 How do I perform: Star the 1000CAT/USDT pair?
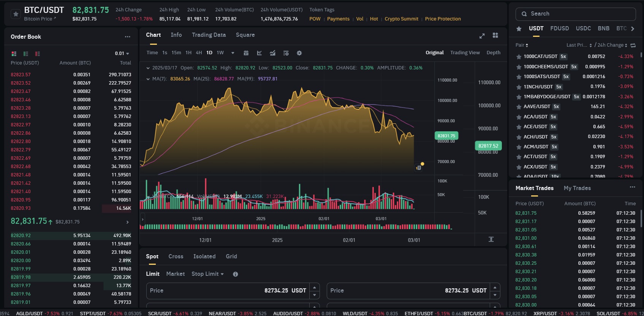[519, 57]
